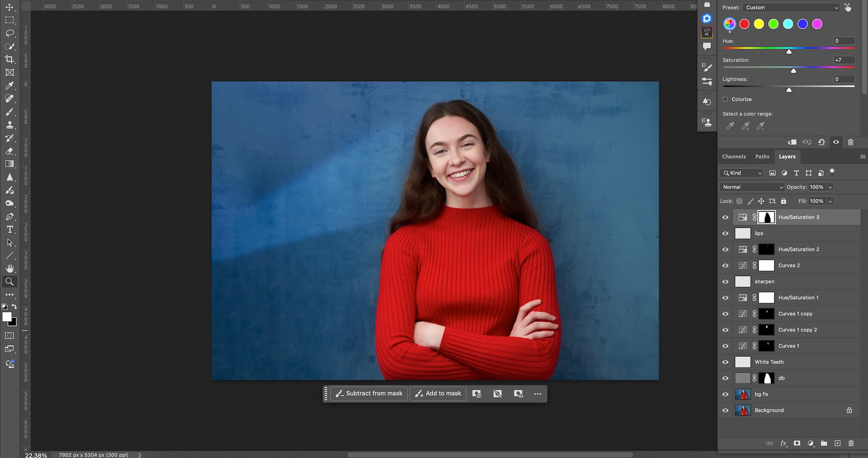The width and height of the screenshot is (868, 458).
Task: Select the Move tool
Action: click(x=9, y=7)
